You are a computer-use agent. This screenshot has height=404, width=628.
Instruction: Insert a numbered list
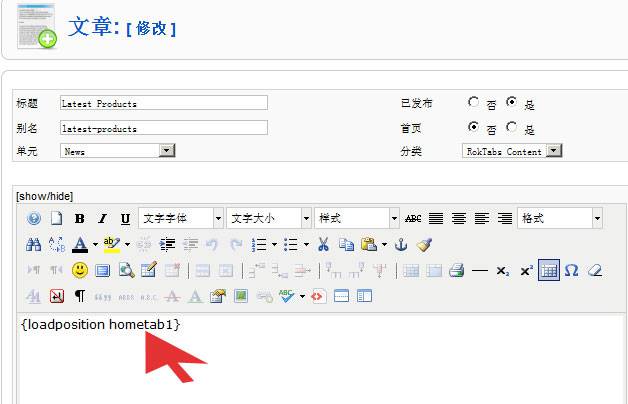coord(259,244)
